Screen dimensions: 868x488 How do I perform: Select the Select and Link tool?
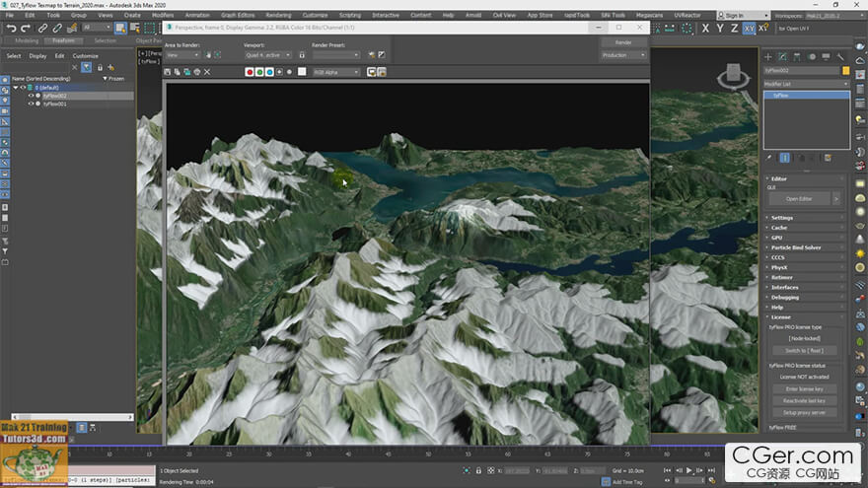[42, 28]
